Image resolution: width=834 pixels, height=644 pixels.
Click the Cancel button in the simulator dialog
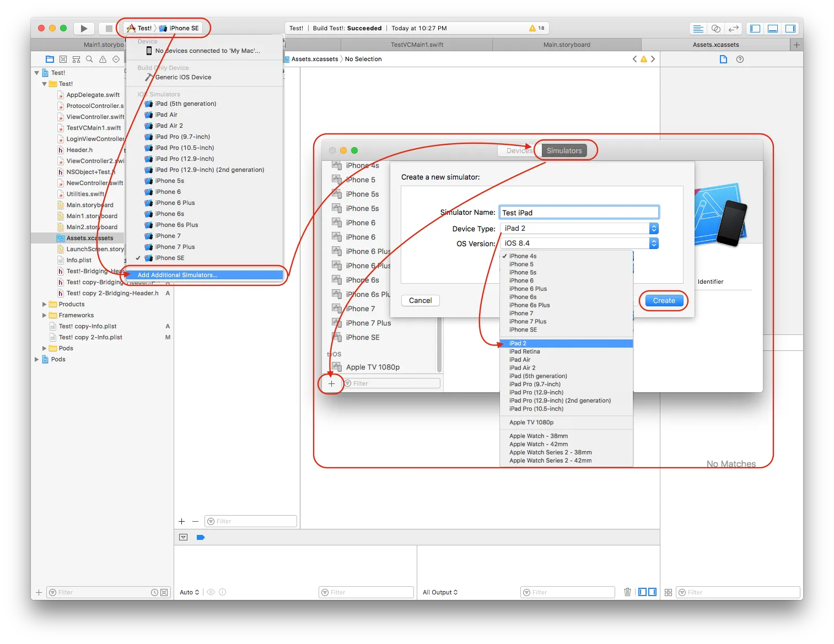[421, 300]
